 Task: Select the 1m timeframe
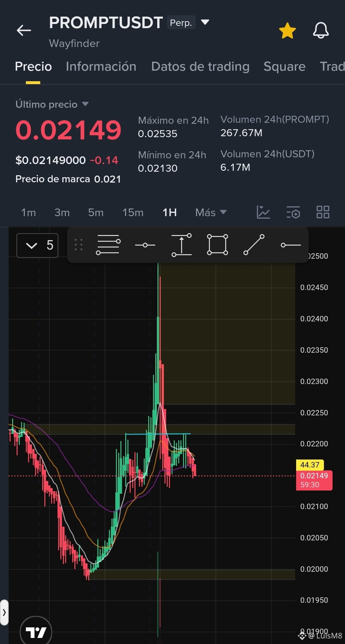28,212
